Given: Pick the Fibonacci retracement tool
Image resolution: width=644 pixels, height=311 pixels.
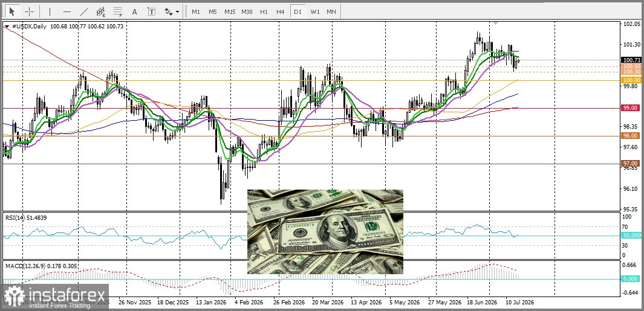Looking at the screenshot, I should coord(117,11).
